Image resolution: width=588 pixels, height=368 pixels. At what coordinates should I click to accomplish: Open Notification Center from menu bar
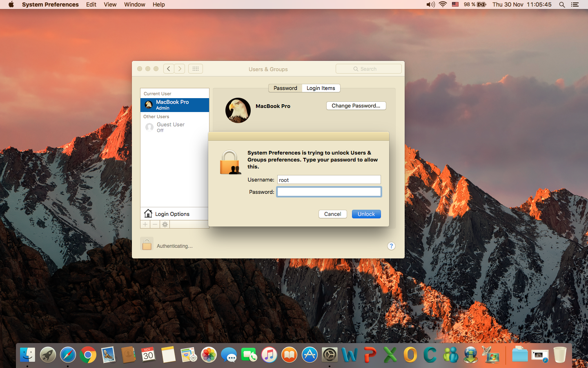pos(575,4)
